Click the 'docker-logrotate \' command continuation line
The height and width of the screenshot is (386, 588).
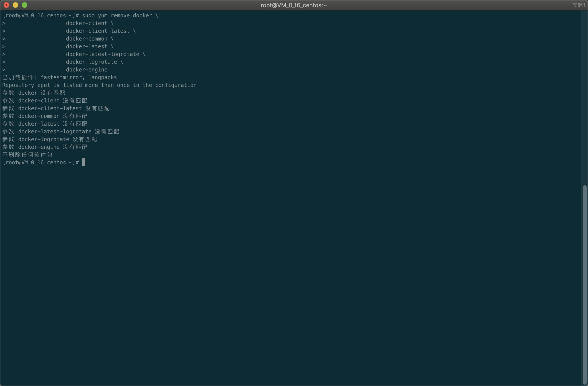(x=94, y=62)
